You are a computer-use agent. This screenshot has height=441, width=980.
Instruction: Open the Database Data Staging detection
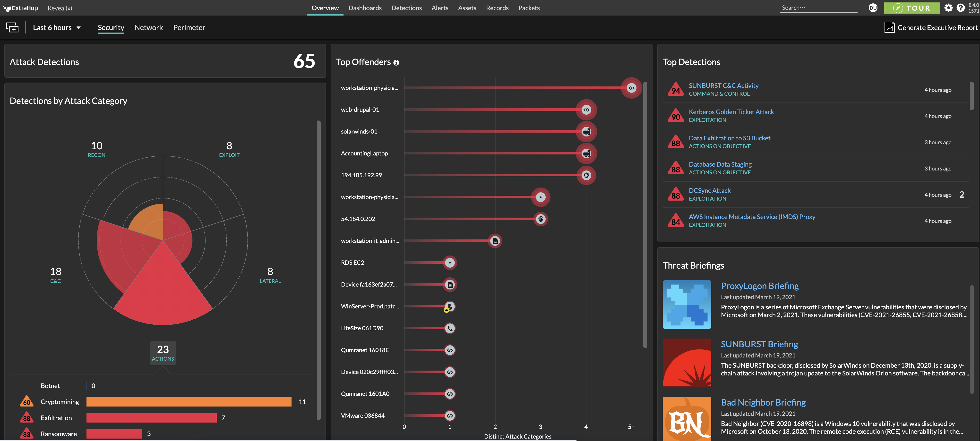(x=720, y=164)
